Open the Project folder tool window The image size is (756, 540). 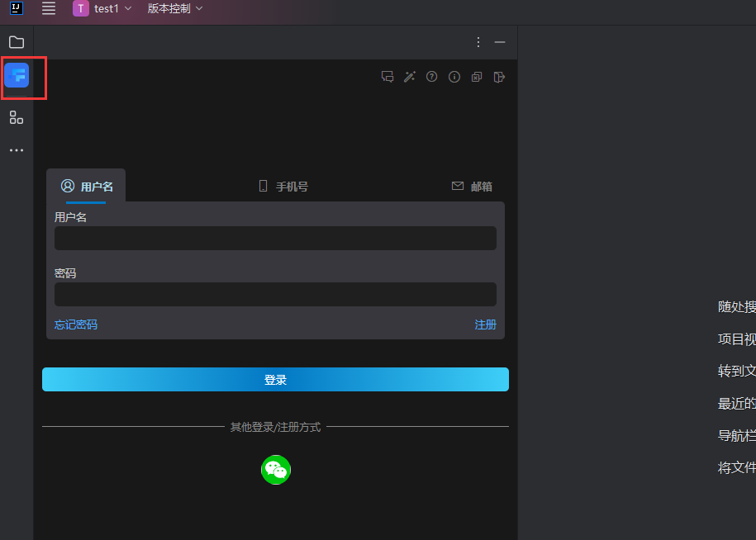click(17, 42)
